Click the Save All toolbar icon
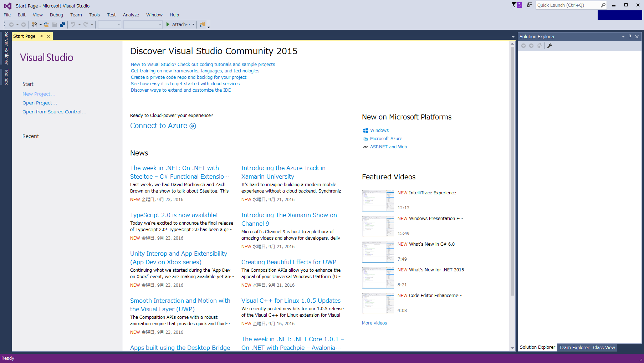644x363 pixels. 62,25
